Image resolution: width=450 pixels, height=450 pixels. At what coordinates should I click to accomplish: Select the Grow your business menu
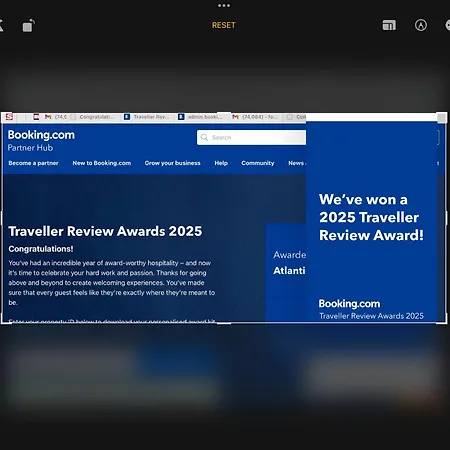coord(172,163)
